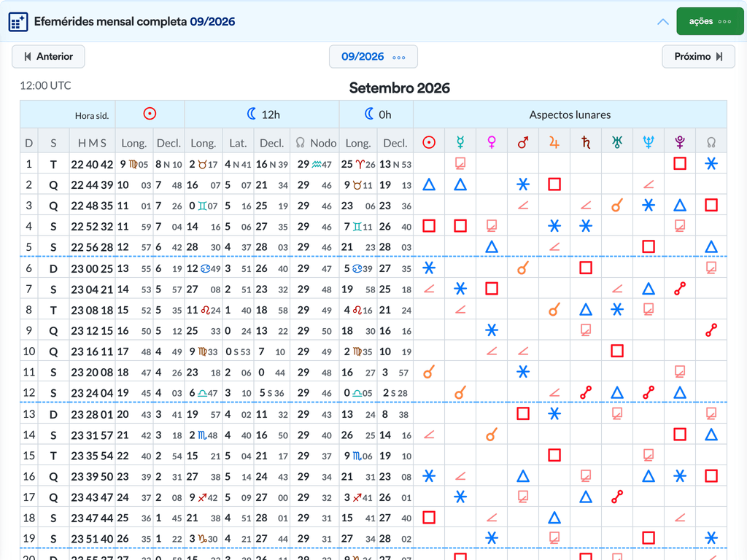Click the Moon 12h column group header
Viewport: 747px width, 560px height.
click(263, 114)
